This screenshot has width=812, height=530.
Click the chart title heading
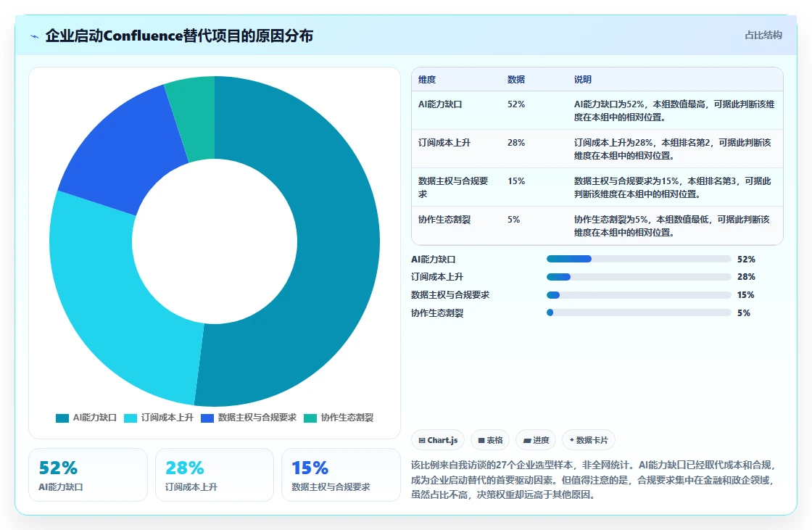click(x=179, y=36)
